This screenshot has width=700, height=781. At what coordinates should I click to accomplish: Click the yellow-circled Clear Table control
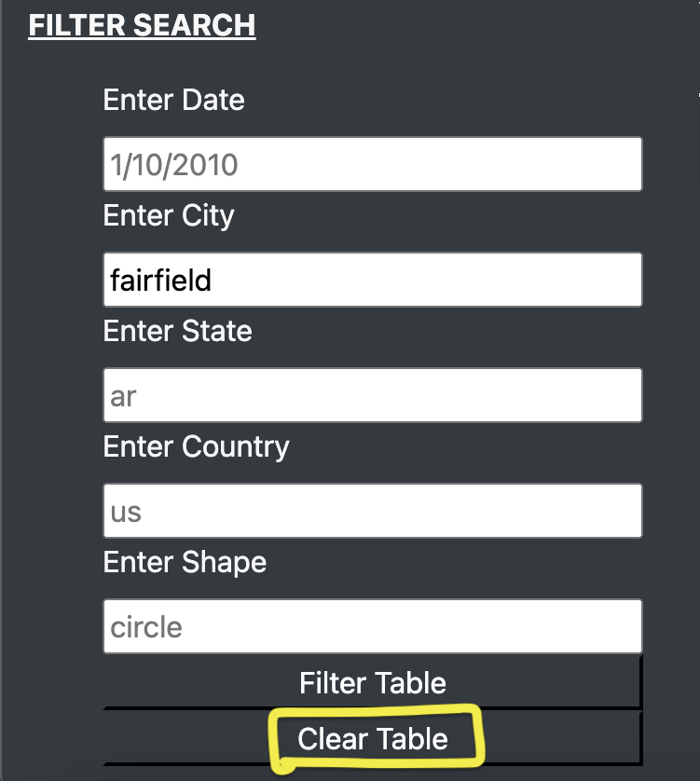point(373,737)
